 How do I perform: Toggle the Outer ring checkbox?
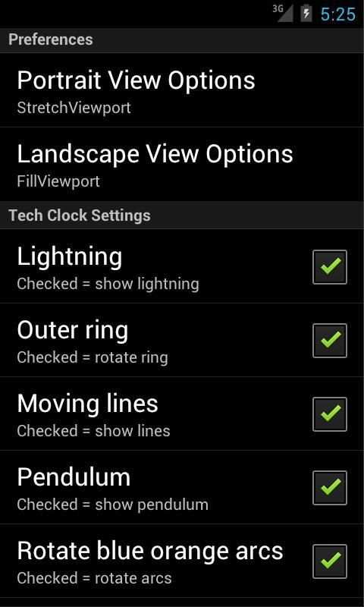(x=330, y=340)
